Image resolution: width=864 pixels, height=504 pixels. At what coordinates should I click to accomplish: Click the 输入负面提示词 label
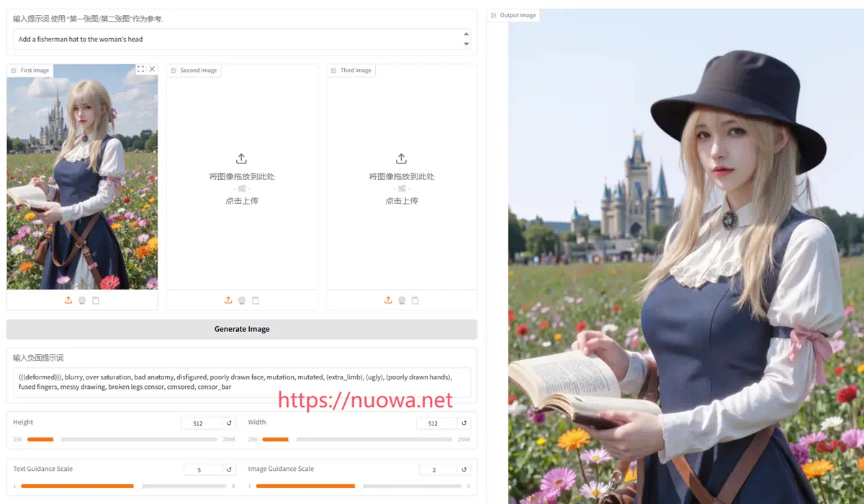(x=38, y=358)
